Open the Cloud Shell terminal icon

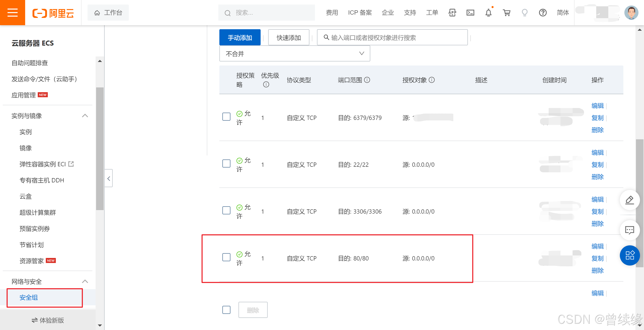coord(470,13)
